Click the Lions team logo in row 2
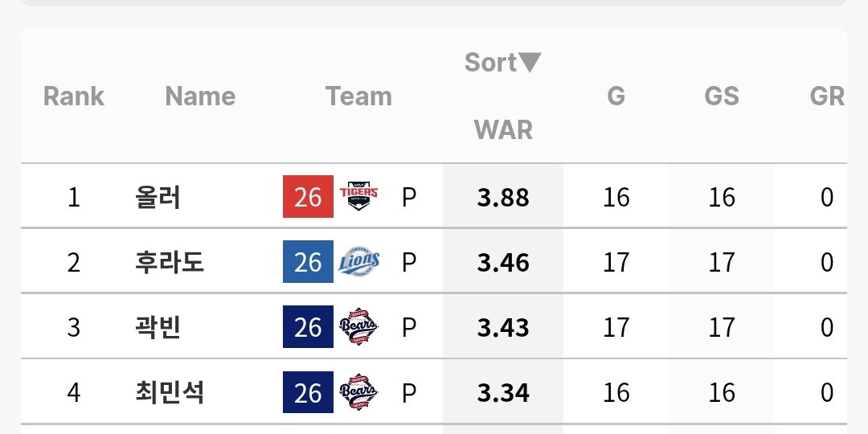868x434 pixels. pyautogui.click(x=358, y=261)
